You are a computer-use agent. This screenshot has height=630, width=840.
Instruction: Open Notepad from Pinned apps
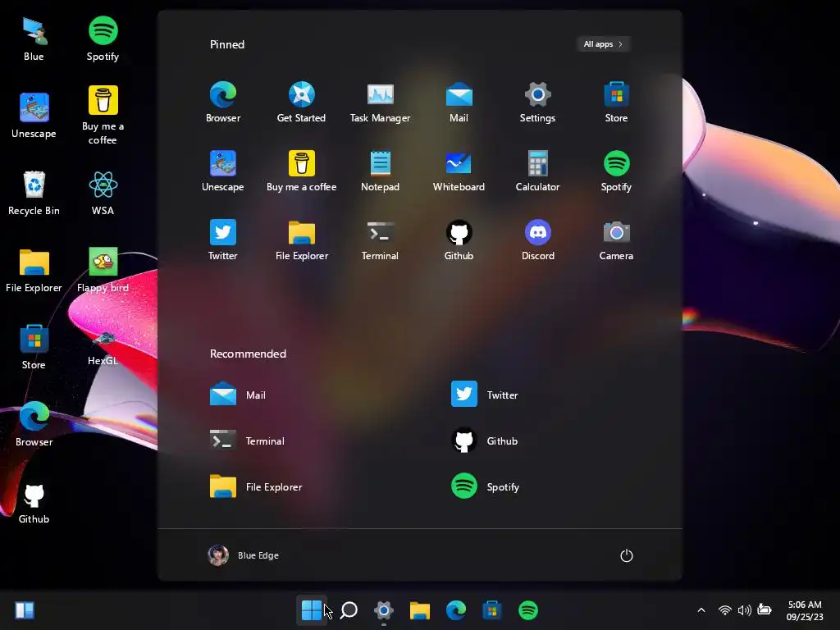381,171
